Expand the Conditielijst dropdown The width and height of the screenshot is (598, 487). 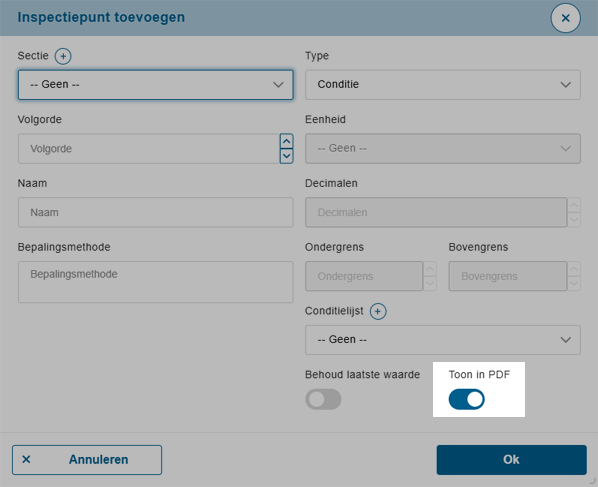(x=443, y=340)
